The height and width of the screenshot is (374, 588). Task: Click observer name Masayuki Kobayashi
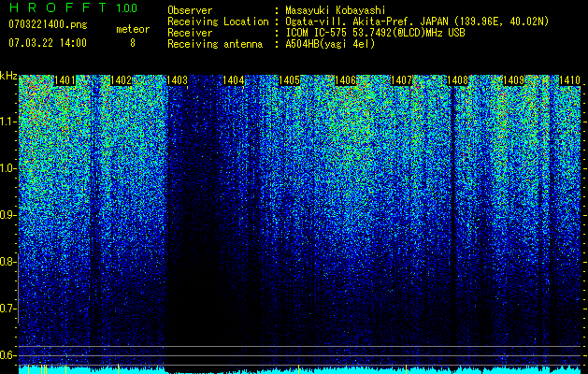[336, 10]
